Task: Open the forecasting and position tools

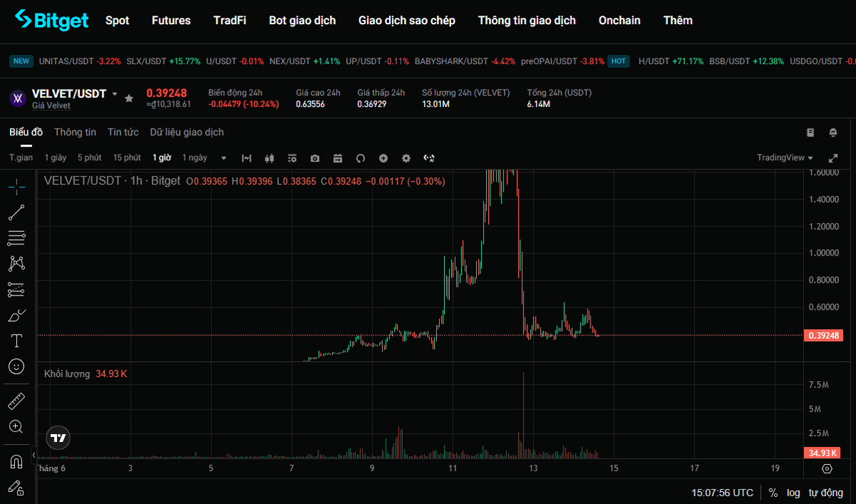Action: coord(16,289)
